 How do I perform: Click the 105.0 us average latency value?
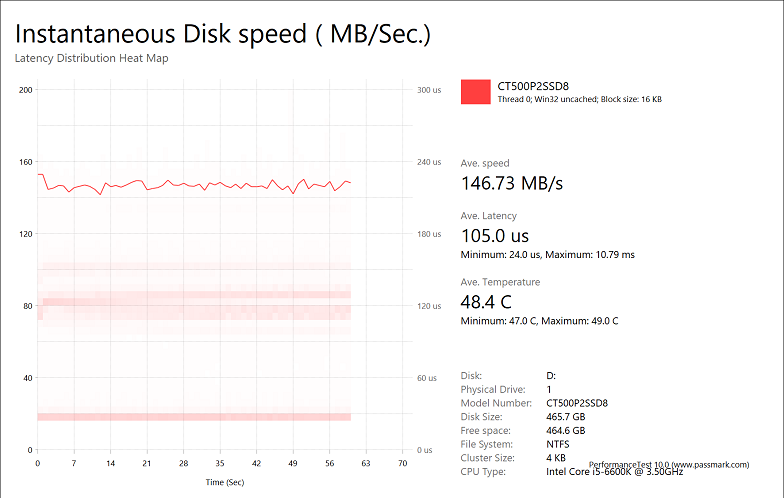(494, 236)
